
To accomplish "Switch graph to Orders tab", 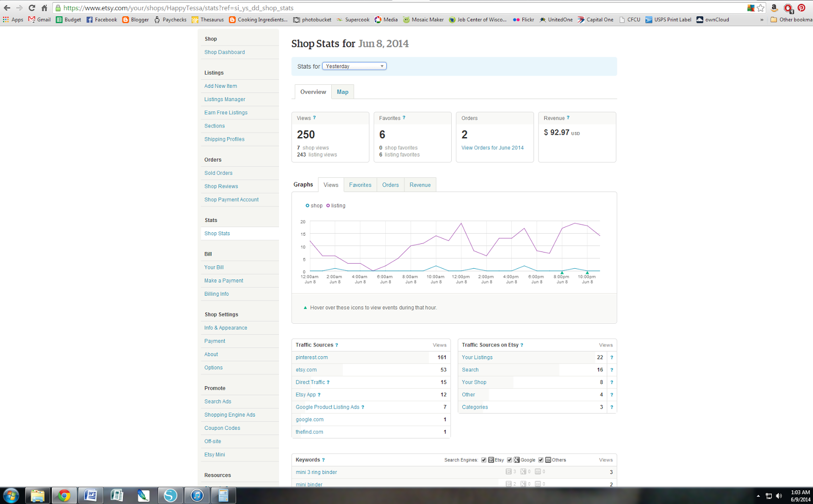I will (x=391, y=185).
